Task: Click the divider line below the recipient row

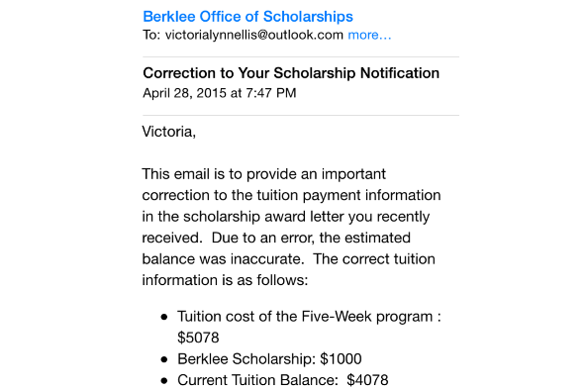Action: pos(301,57)
